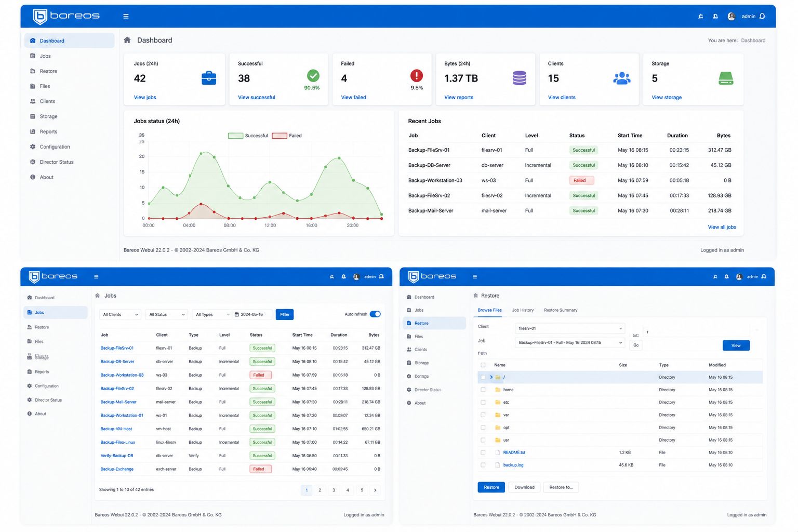Click the green drive icon in Storage card

coord(726,78)
